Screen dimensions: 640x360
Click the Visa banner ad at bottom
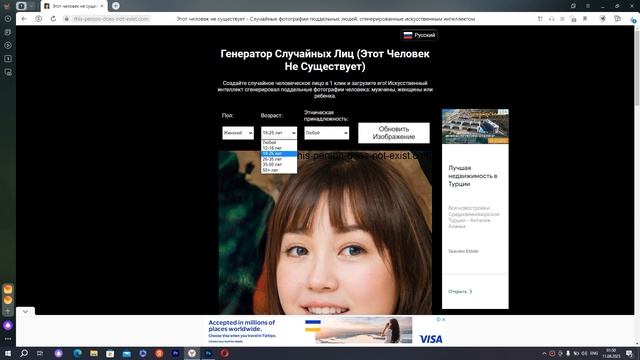coord(326,331)
